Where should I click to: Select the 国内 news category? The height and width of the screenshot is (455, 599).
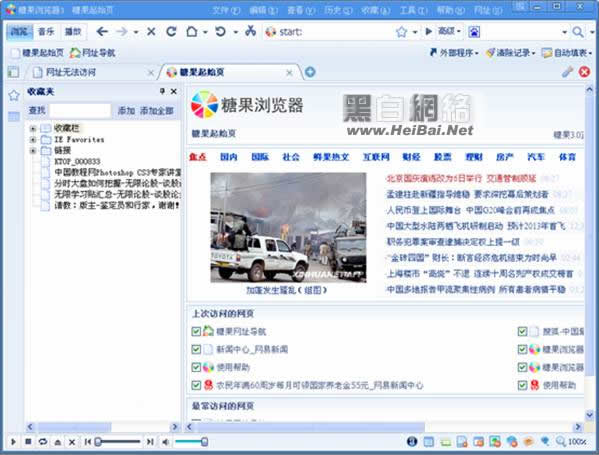click(x=229, y=157)
